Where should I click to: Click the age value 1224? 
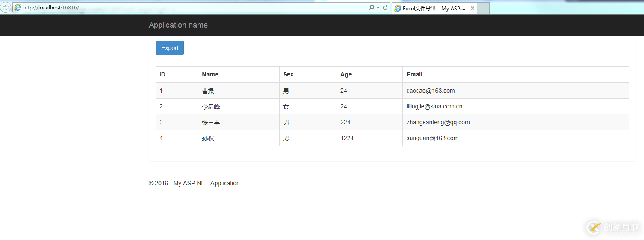[x=347, y=138]
